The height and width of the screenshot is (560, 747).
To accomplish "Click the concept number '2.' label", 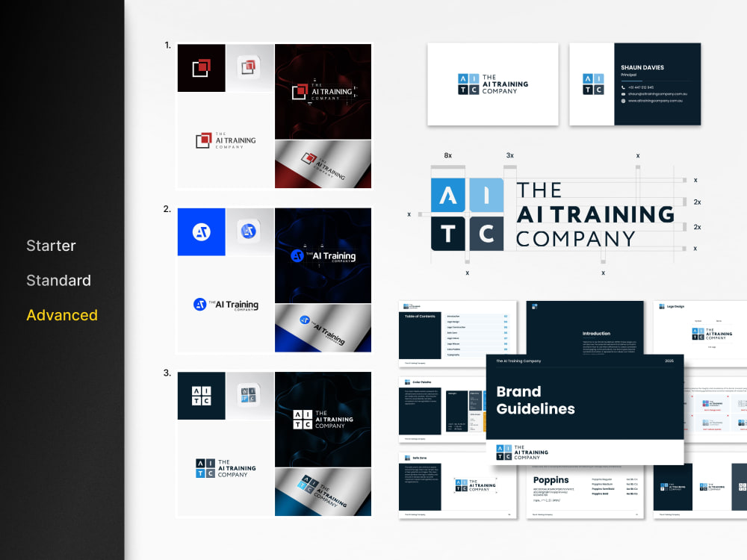I will (167, 209).
